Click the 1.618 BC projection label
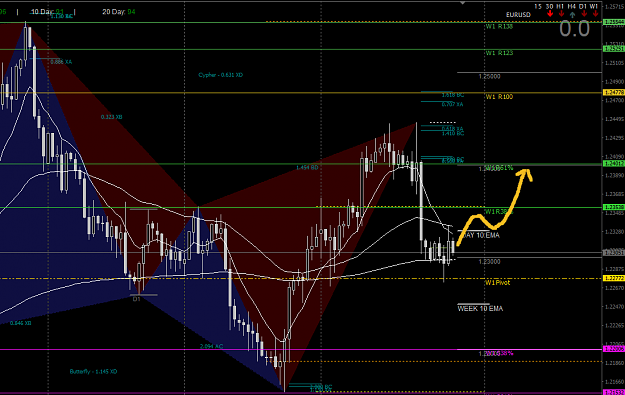 [453, 95]
